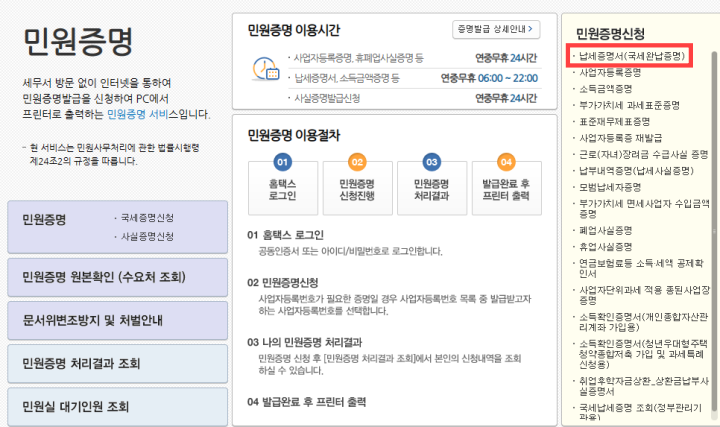Click 02 민원증명신청 section title
This screenshot has height=427, width=720.
click(283, 282)
